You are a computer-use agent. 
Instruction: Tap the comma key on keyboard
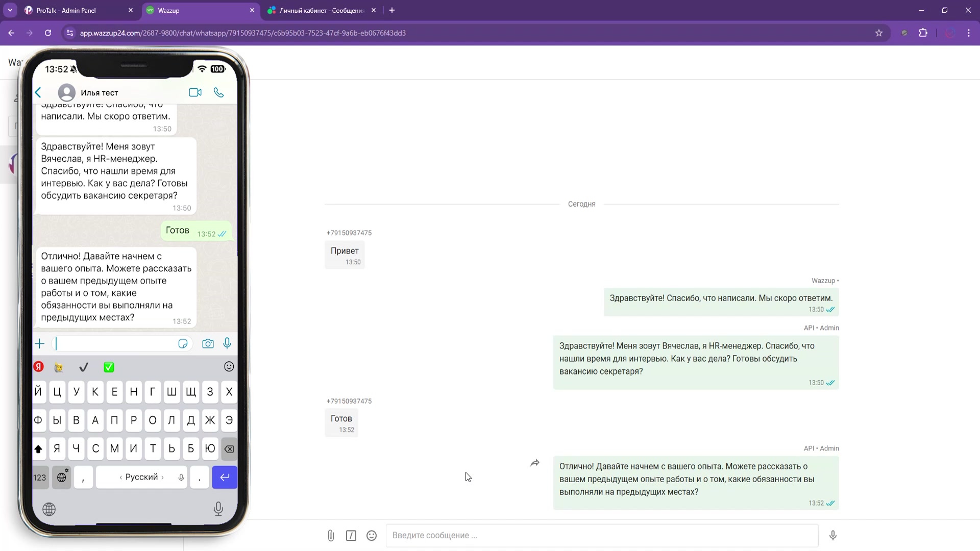[83, 478]
